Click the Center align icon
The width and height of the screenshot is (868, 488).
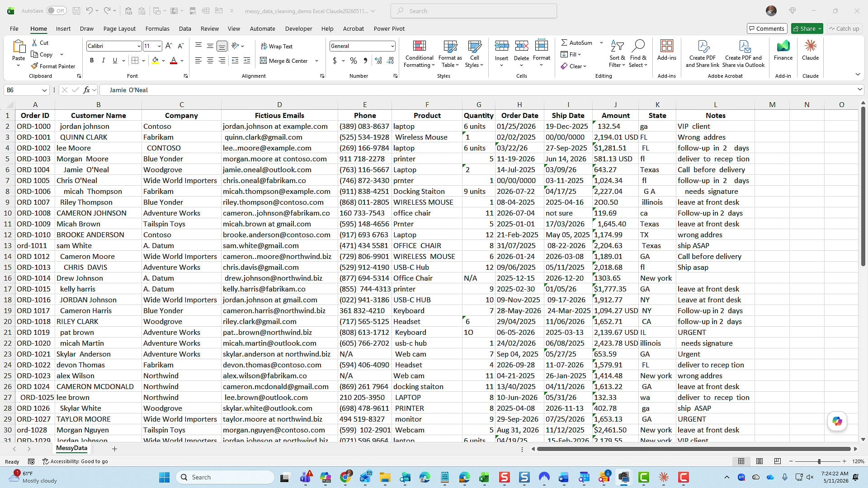210,60
